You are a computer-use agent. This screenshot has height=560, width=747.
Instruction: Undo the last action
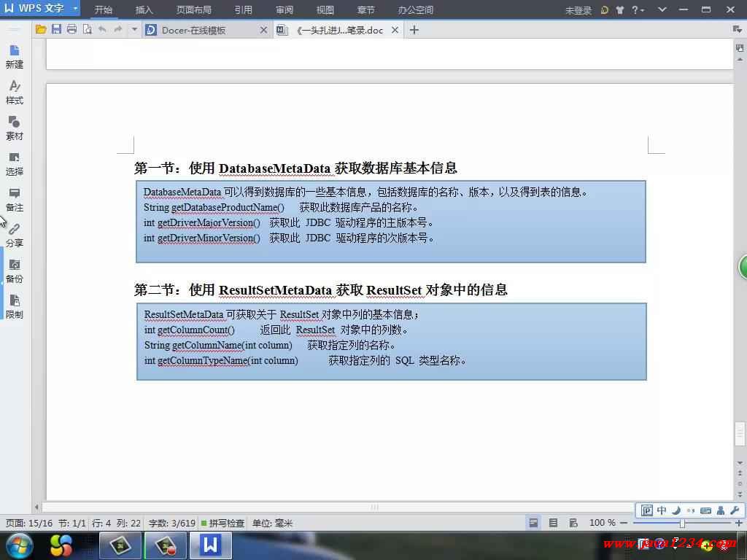pyautogui.click(x=102, y=29)
